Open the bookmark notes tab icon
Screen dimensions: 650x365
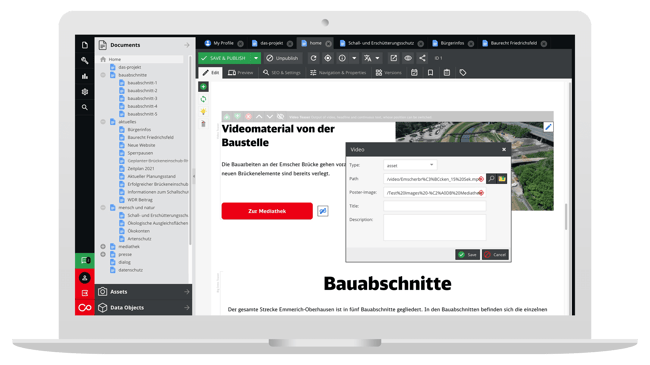click(430, 73)
